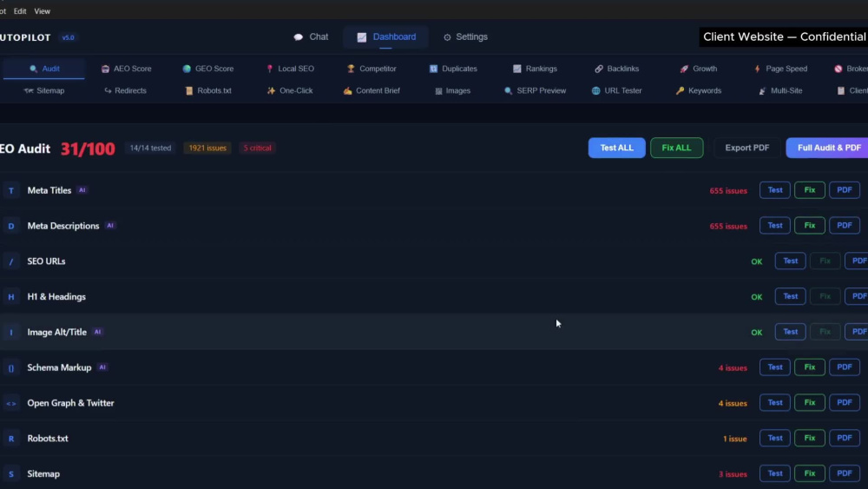The height and width of the screenshot is (489, 868).
Task: Test the Meta Descriptions row
Action: coord(775,226)
